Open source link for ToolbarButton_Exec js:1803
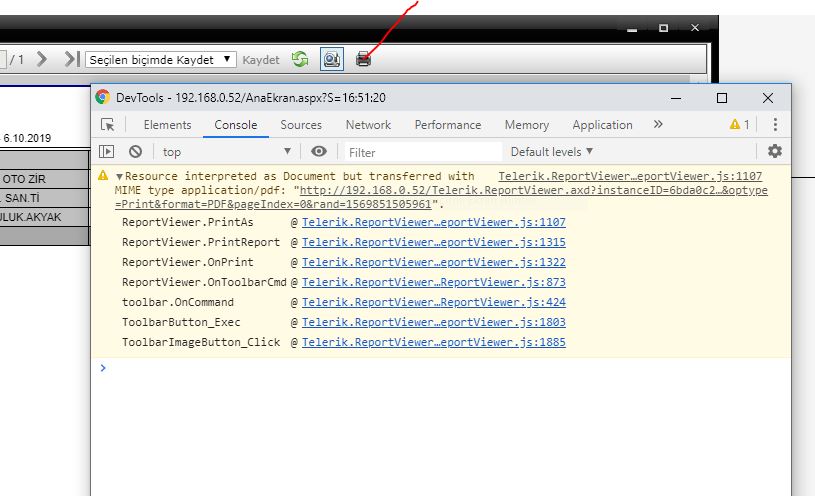This screenshot has height=496, width=815. click(433, 322)
